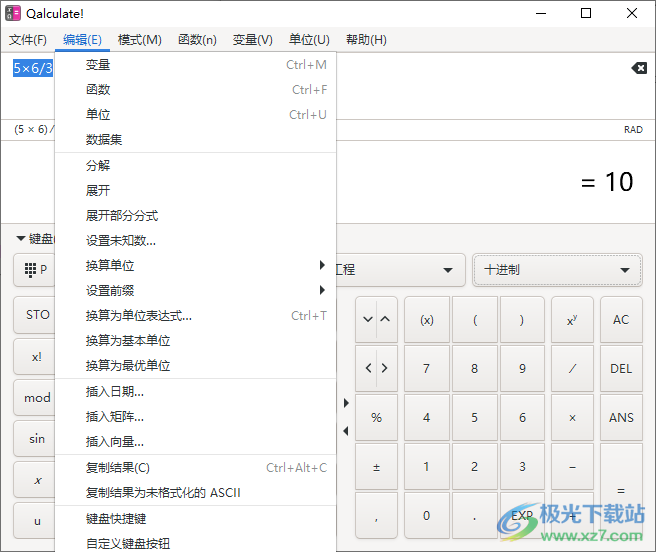Click number 7 key
This screenshot has width=656, height=552.
click(x=427, y=369)
